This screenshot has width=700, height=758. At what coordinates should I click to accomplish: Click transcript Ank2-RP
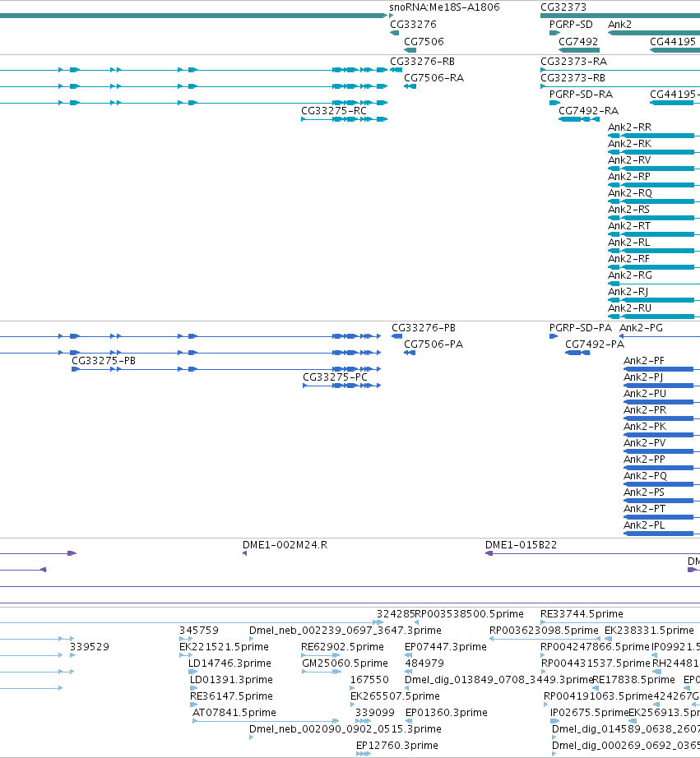[629, 177]
